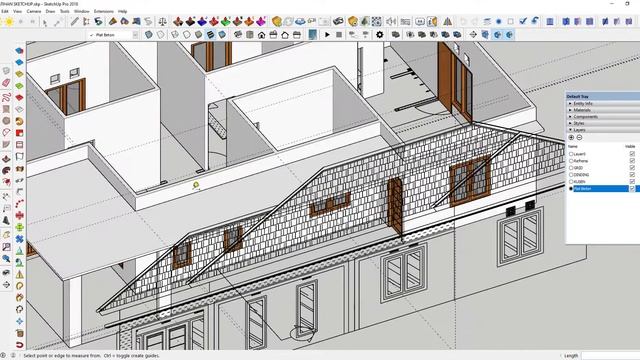
Task: Toggle visibility of Plat Beton layer
Action: pyautogui.click(x=632, y=189)
